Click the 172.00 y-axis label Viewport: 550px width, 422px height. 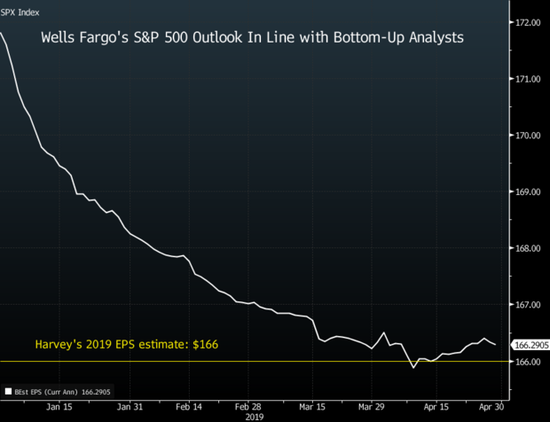click(528, 23)
